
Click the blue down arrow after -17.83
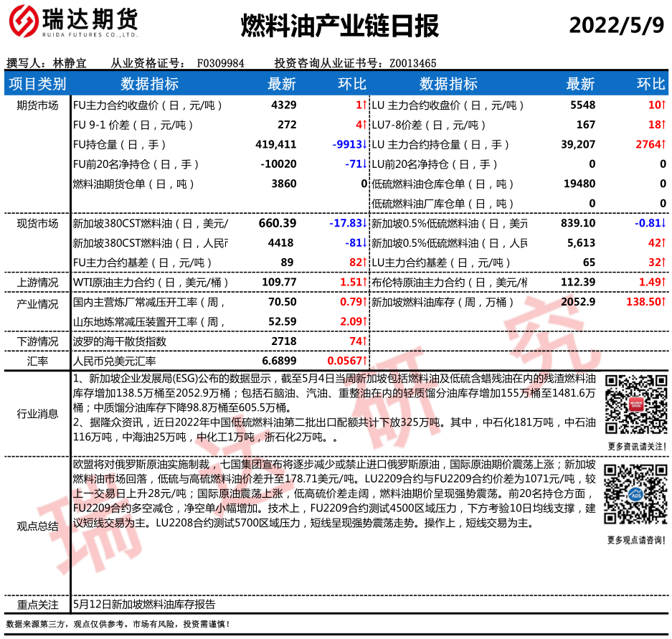tap(364, 223)
